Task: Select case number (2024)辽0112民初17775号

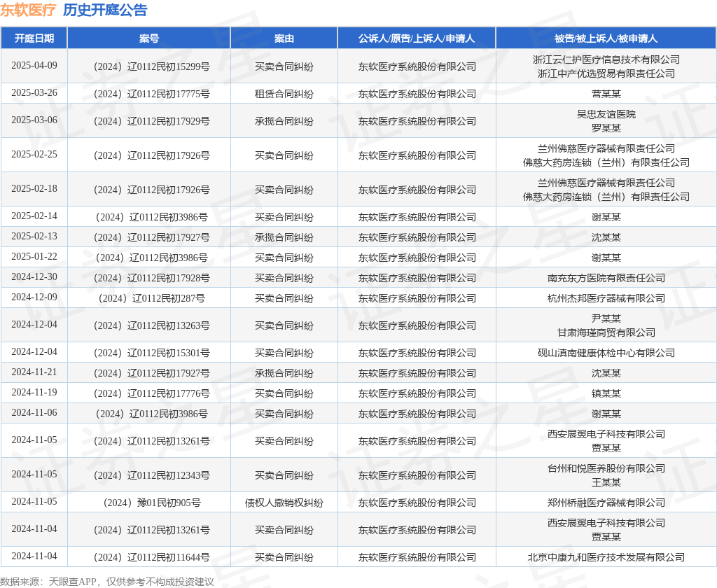Action: click(x=151, y=94)
